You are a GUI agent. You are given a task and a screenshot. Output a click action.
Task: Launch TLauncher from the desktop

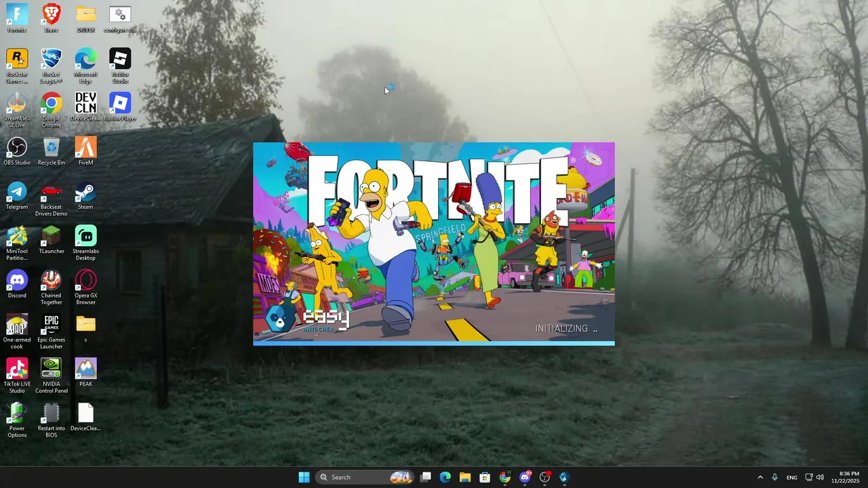tap(51, 240)
